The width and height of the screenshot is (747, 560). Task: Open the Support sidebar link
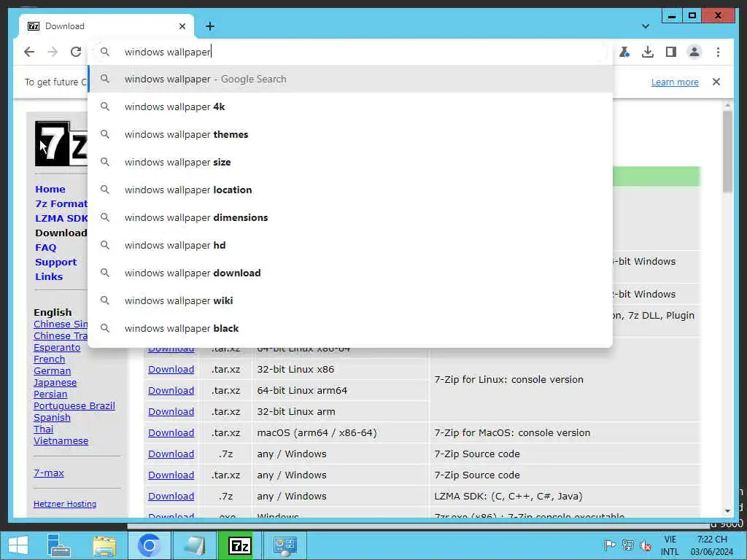point(55,262)
